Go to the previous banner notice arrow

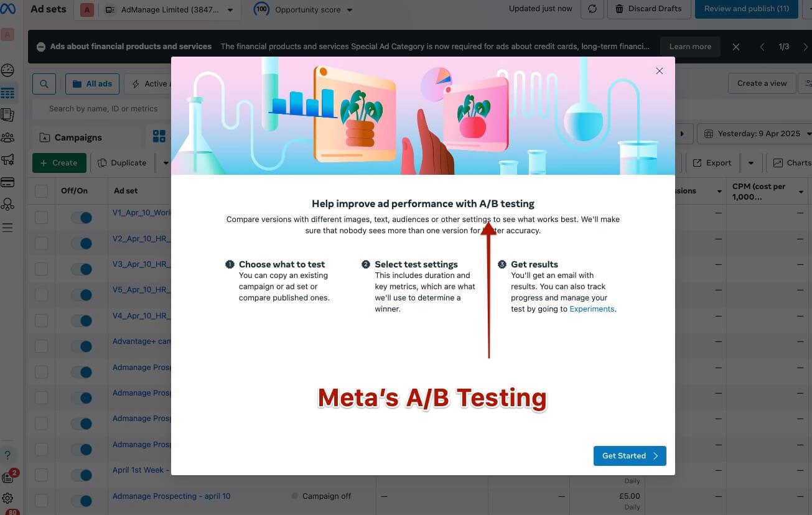pyautogui.click(x=762, y=47)
